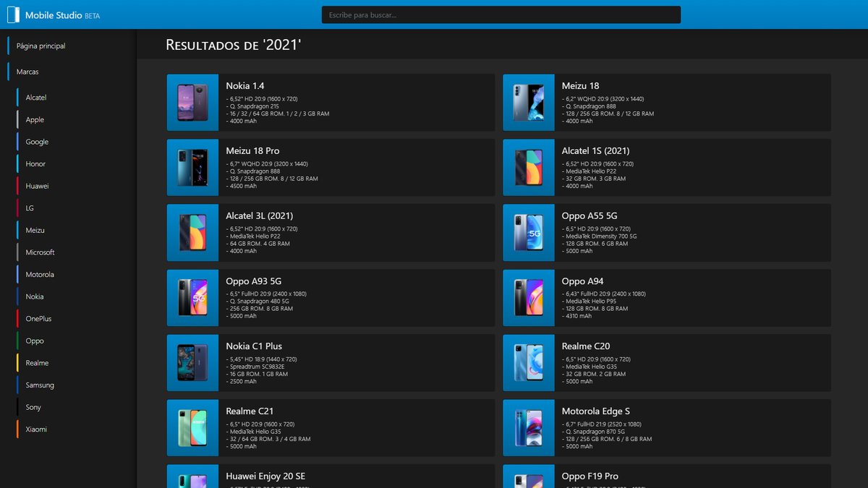Select the OnePlus brand
This screenshot has height=488, width=868.
tap(38, 319)
